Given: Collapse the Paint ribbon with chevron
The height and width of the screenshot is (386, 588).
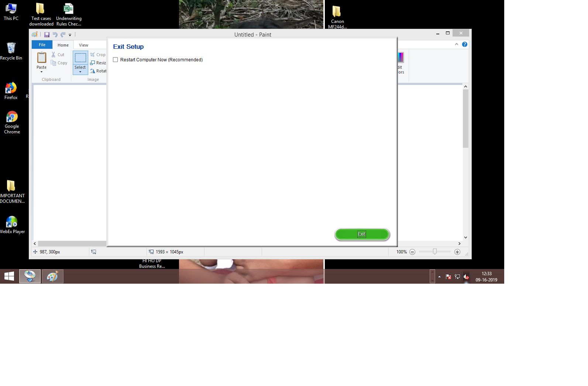Looking at the screenshot, I should 457,44.
